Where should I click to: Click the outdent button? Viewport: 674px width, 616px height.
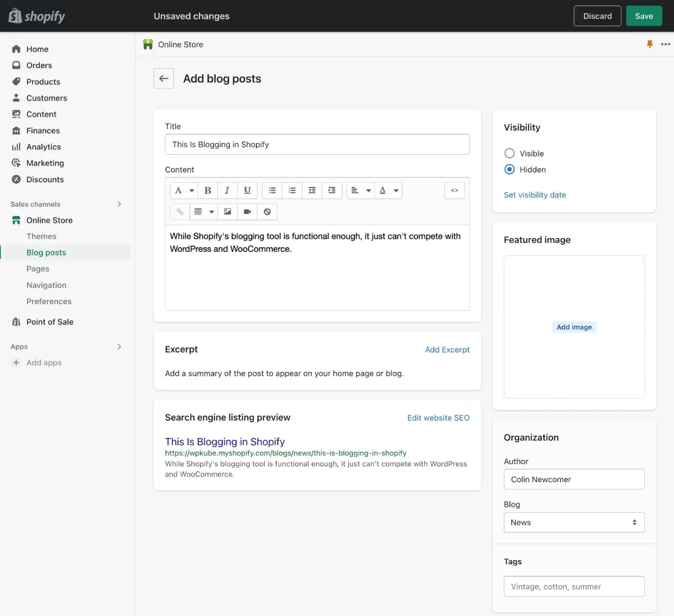coord(312,190)
